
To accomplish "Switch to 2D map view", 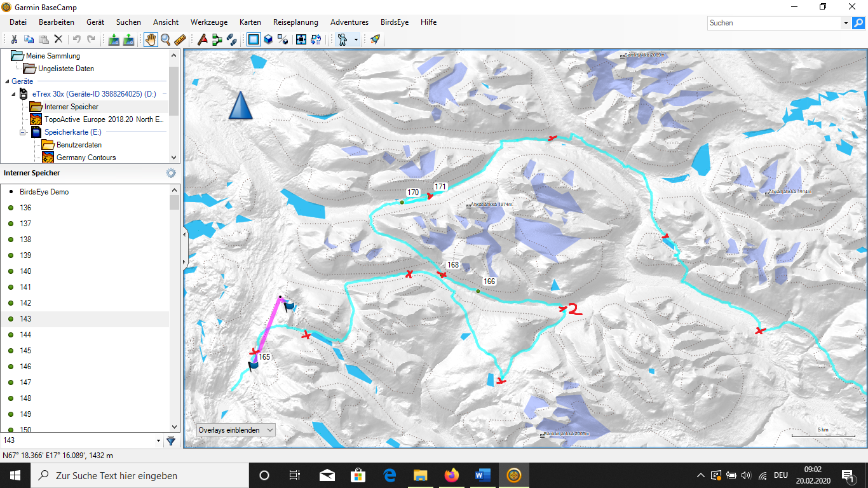I will (x=254, y=39).
